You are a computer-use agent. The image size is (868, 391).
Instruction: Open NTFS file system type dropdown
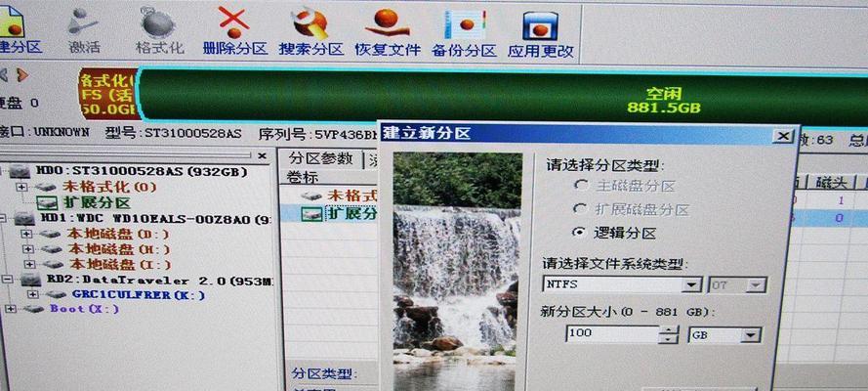[691, 285]
